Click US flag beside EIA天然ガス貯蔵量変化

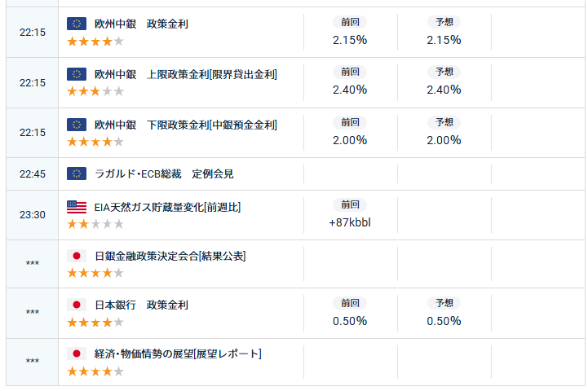click(77, 207)
